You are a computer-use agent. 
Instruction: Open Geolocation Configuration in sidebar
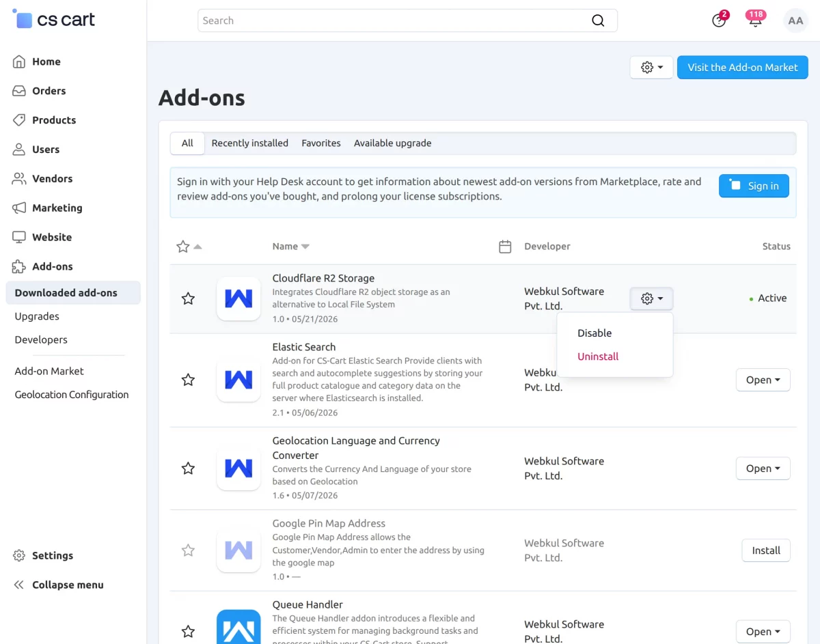pos(72,395)
